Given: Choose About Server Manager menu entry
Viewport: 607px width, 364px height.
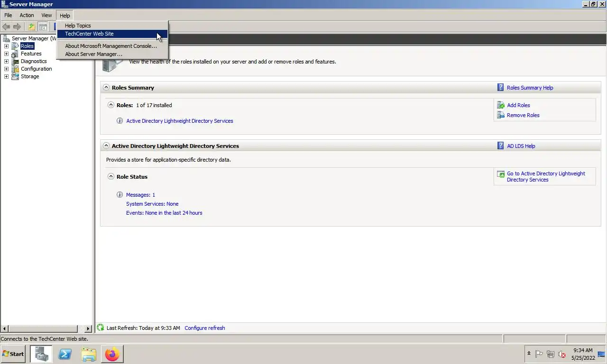Looking at the screenshot, I should click(x=112, y=54).
